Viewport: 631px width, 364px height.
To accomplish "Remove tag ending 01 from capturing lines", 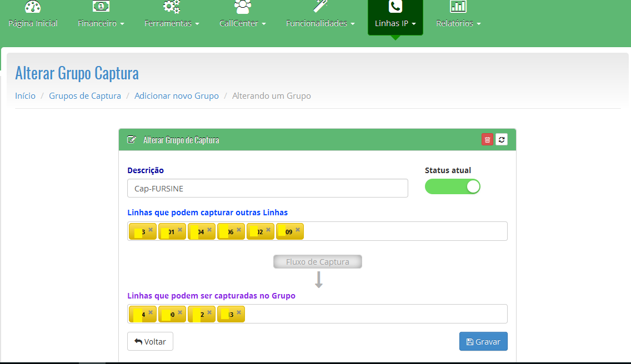I will pyautogui.click(x=180, y=229).
